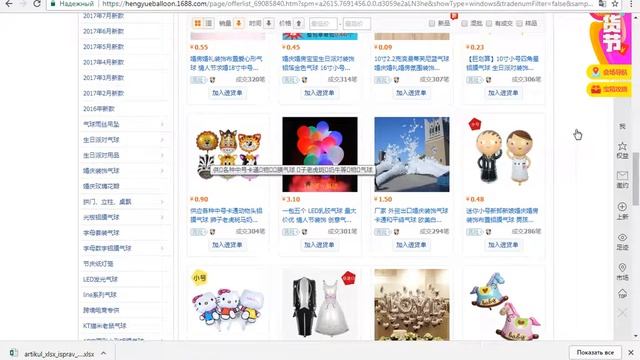
Task: Add ¥0.45 item to purchase list
Action: pos(319,93)
